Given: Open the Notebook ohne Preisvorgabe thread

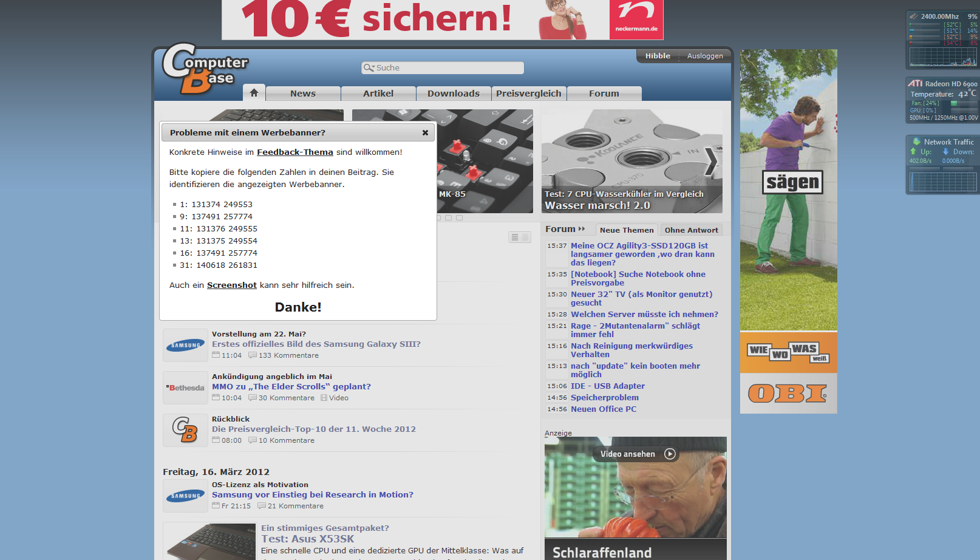Looking at the screenshot, I should pos(638,279).
